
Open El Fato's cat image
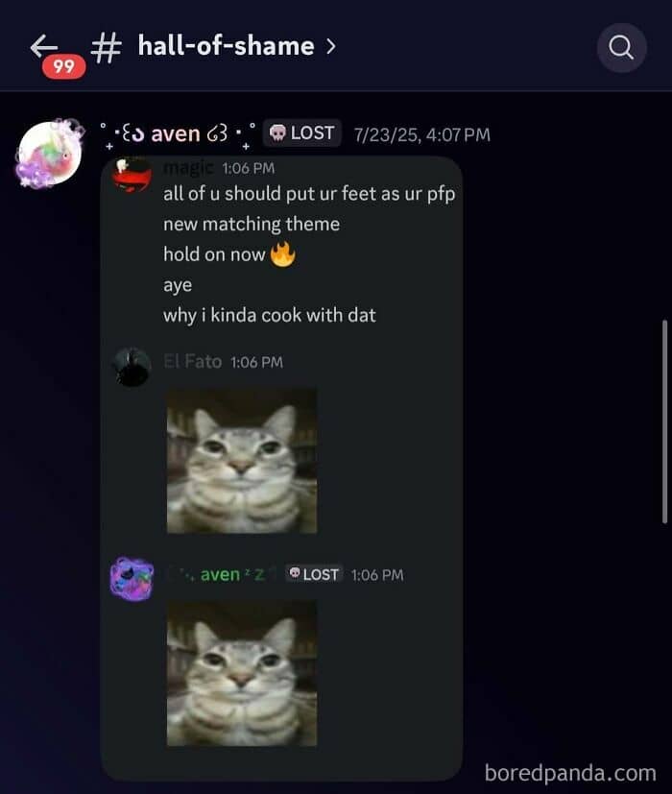point(242,460)
